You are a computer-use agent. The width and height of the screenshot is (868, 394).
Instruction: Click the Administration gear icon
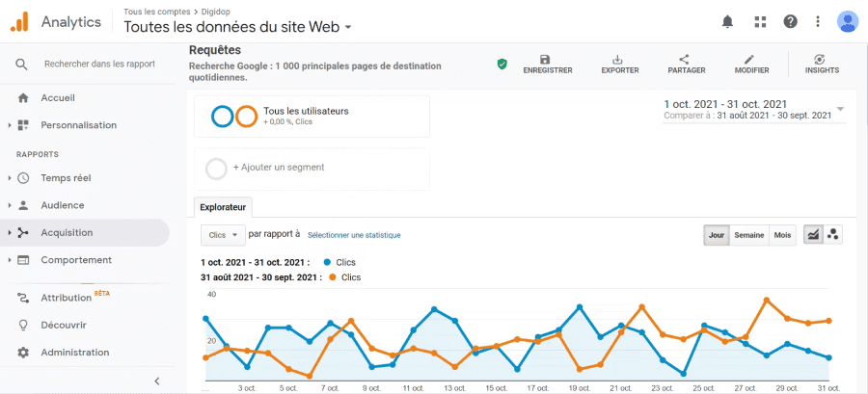[23, 352]
